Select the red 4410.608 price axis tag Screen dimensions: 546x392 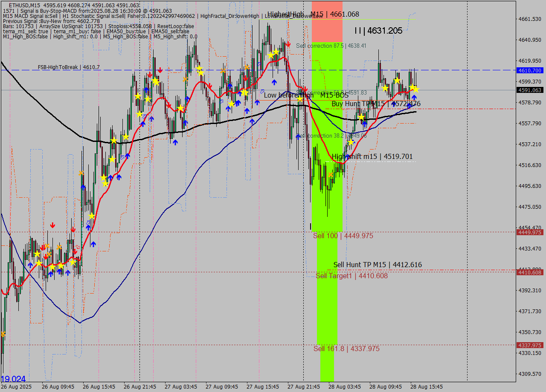[529, 272]
